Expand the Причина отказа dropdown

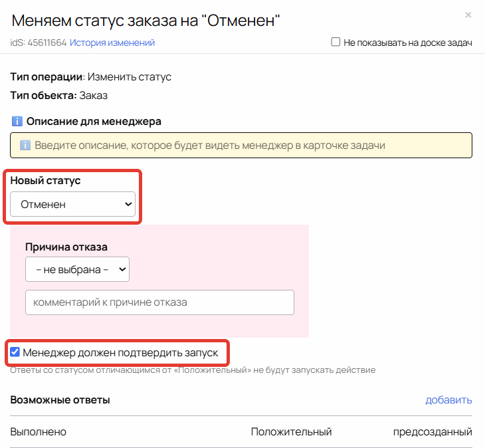tap(77, 269)
